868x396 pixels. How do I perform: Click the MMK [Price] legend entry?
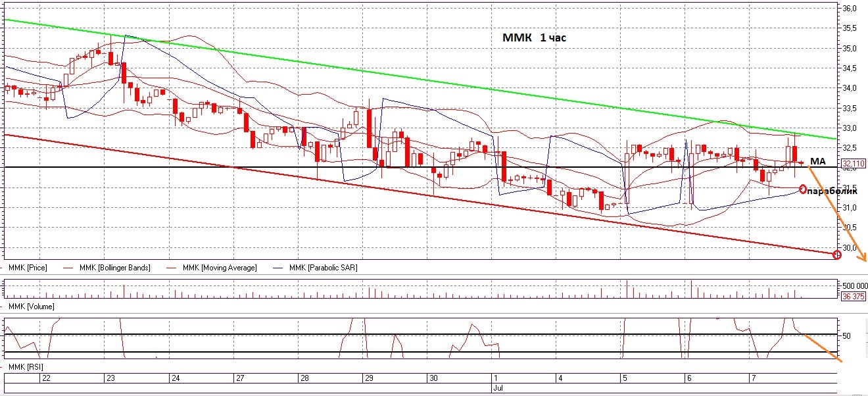click(x=28, y=268)
